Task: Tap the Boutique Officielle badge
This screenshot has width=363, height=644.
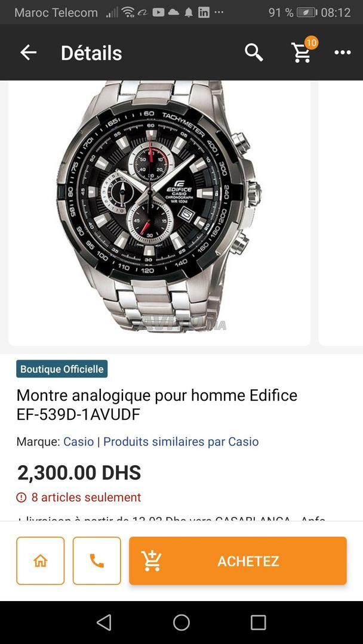Action: [62, 369]
